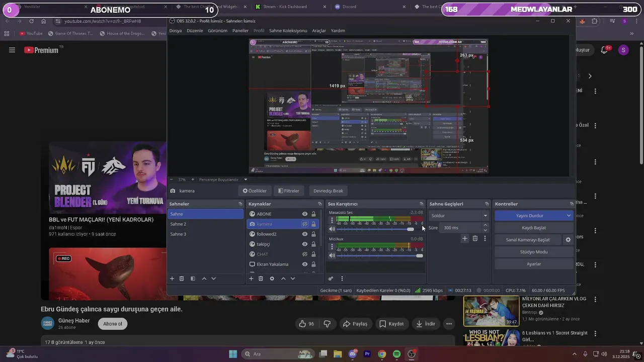
Task: Dislike the YouTube video
Action: [327, 324]
